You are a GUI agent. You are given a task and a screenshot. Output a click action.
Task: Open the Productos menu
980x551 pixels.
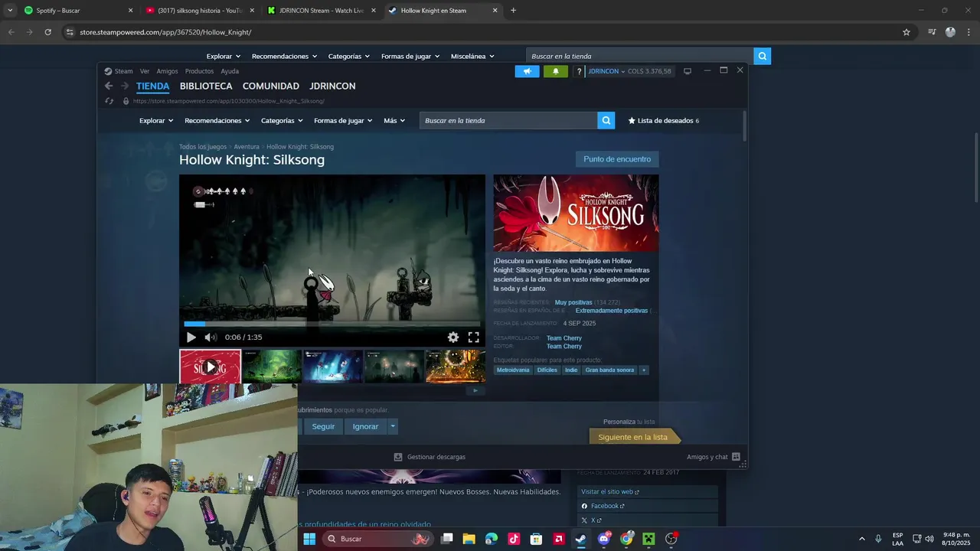pos(199,71)
